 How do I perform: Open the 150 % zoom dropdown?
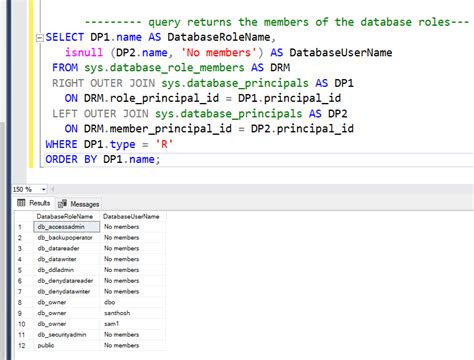[44, 189]
